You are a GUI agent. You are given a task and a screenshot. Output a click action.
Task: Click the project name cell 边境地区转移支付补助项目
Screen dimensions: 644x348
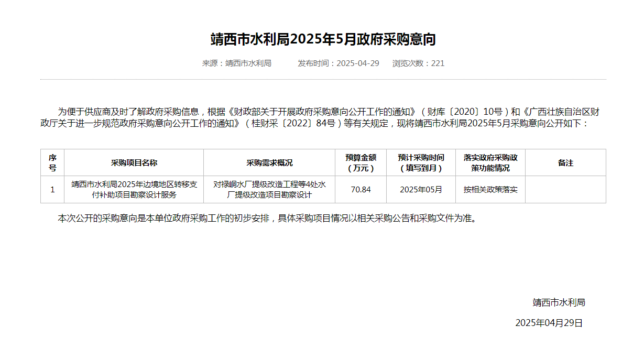pyautogui.click(x=134, y=190)
